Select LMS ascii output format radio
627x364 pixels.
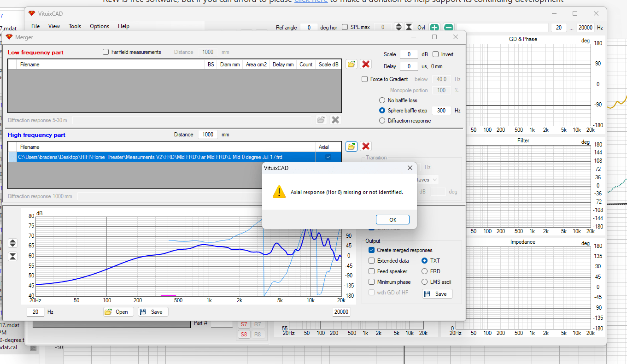click(x=425, y=282)
